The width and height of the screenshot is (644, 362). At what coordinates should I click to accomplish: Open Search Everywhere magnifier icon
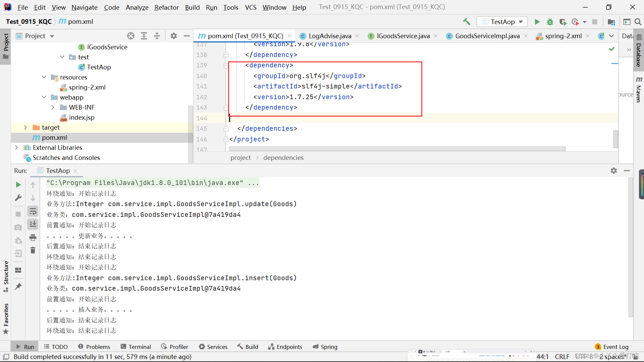point(638,22)
